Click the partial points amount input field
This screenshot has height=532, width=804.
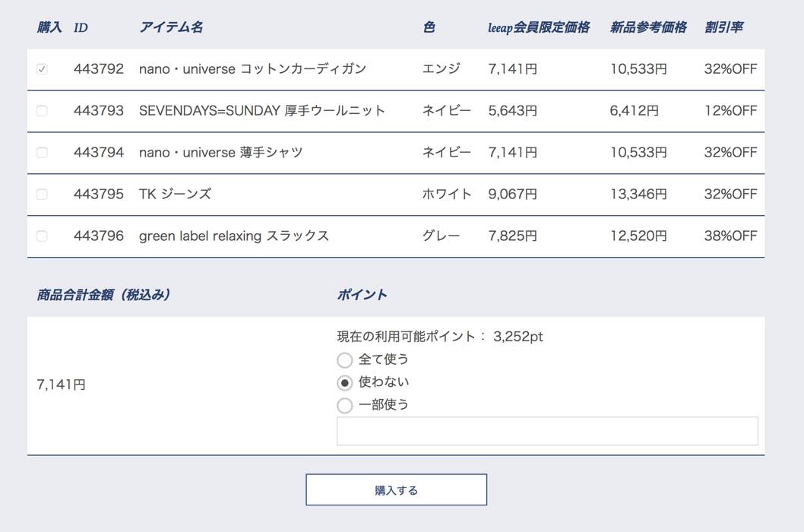coord(547,431)
